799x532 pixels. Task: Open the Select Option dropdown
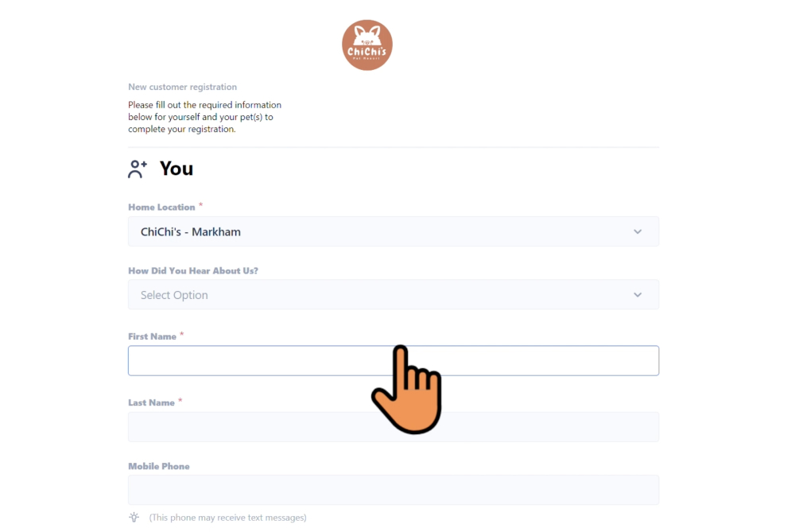(382, 295)
